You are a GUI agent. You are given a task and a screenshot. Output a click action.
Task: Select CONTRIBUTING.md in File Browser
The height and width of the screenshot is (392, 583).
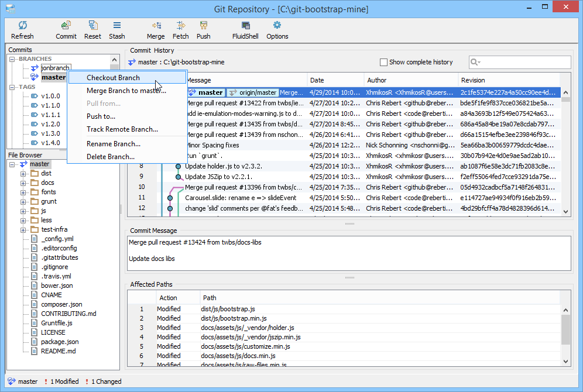coord(68,314)
